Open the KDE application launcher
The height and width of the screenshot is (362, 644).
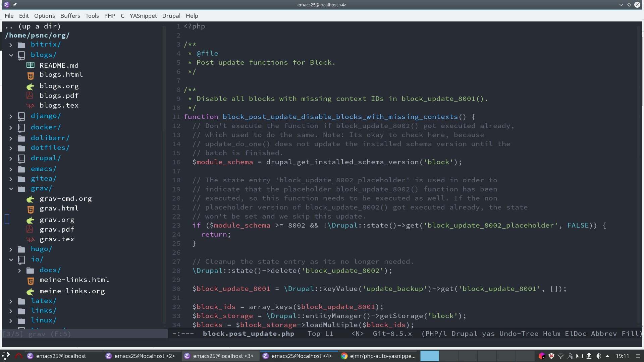(x=6, y=356)
